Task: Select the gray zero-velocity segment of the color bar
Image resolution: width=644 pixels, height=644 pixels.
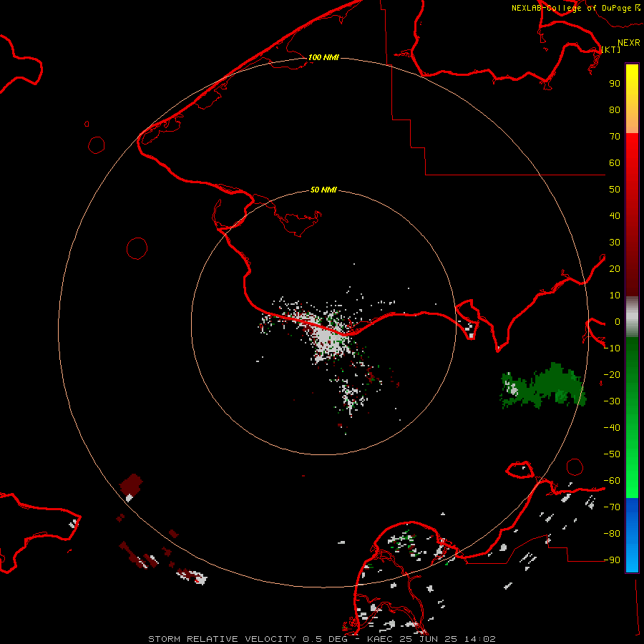Action: [x=632, y=317]
